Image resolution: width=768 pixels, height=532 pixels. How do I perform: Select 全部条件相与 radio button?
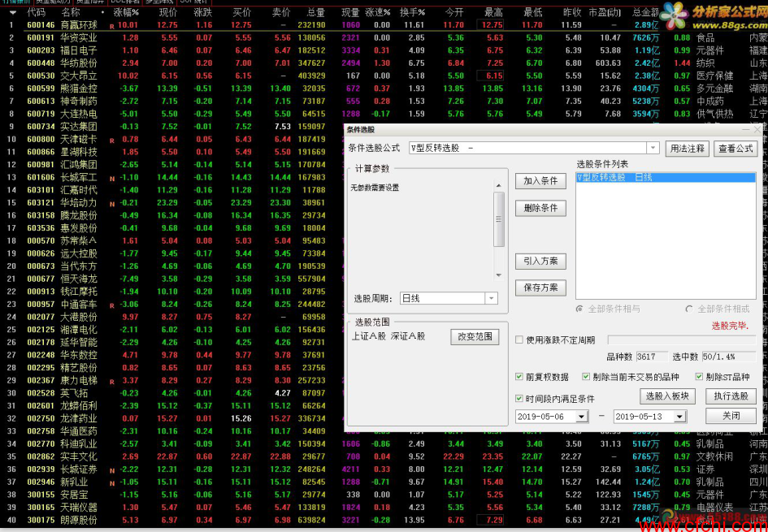click(x=579, y=309)
